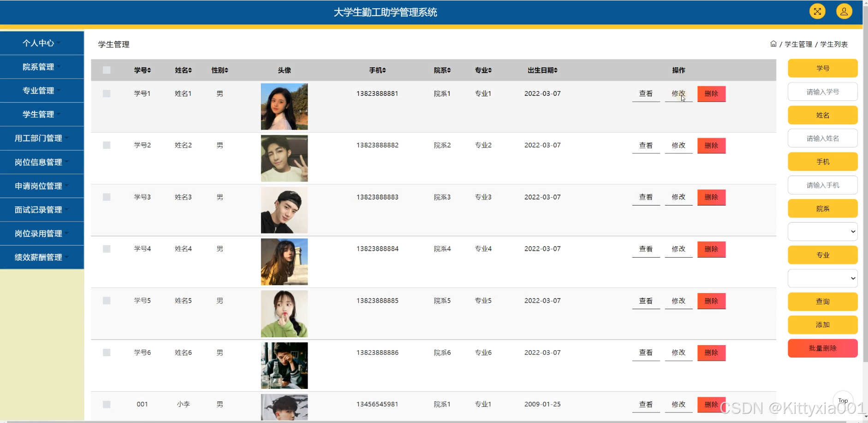868x423 pixels.
Task: Sort by 手机 column arrows
Action: pyautogui.click(x=384, y=70)
